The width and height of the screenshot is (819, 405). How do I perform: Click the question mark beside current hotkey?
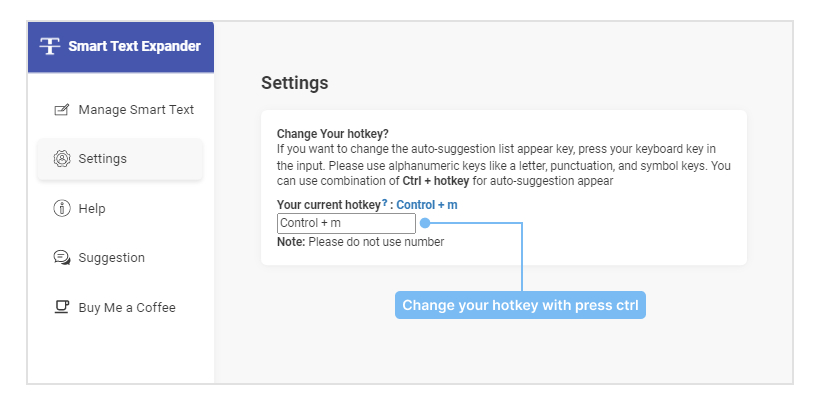tap(384, 203)
